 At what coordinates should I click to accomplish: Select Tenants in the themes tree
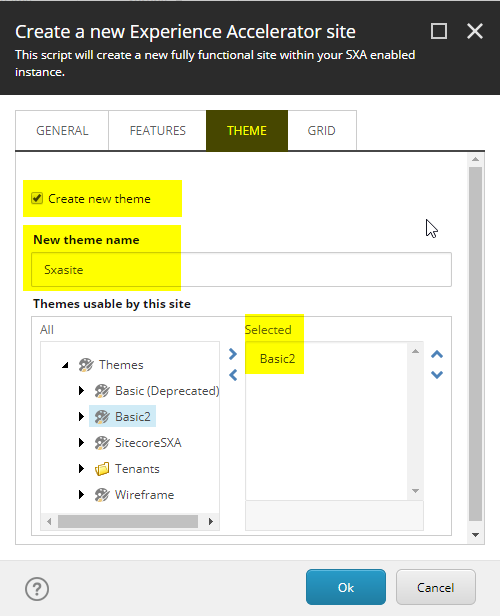click(x=137, y=469)
